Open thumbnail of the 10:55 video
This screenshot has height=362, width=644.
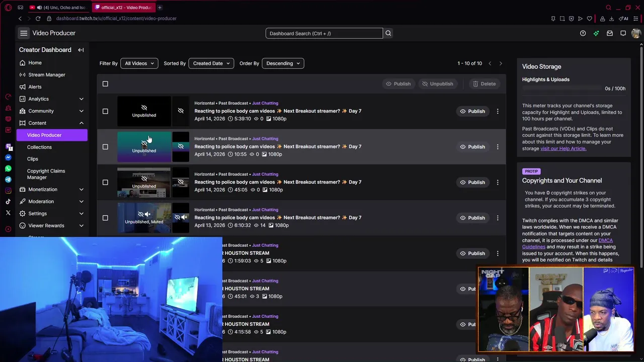point(144,147)
